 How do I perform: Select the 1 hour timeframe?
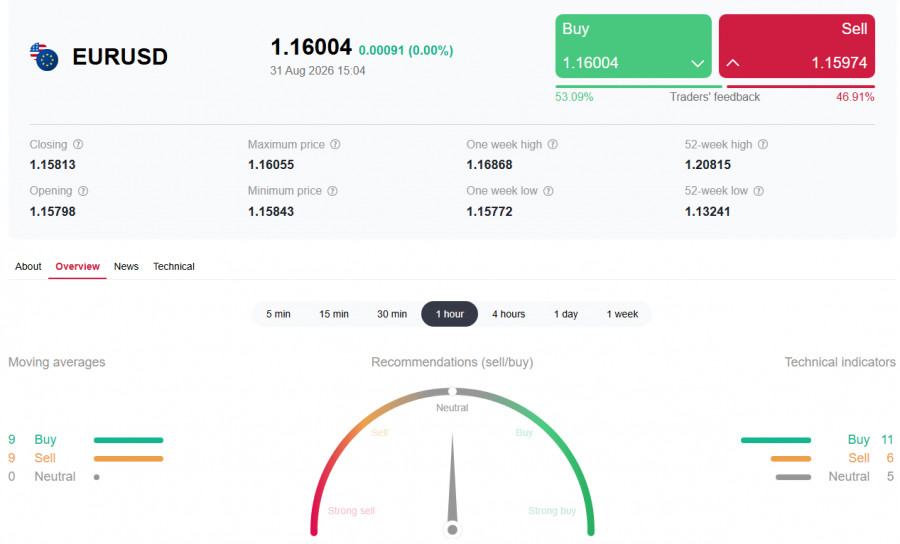449,314
